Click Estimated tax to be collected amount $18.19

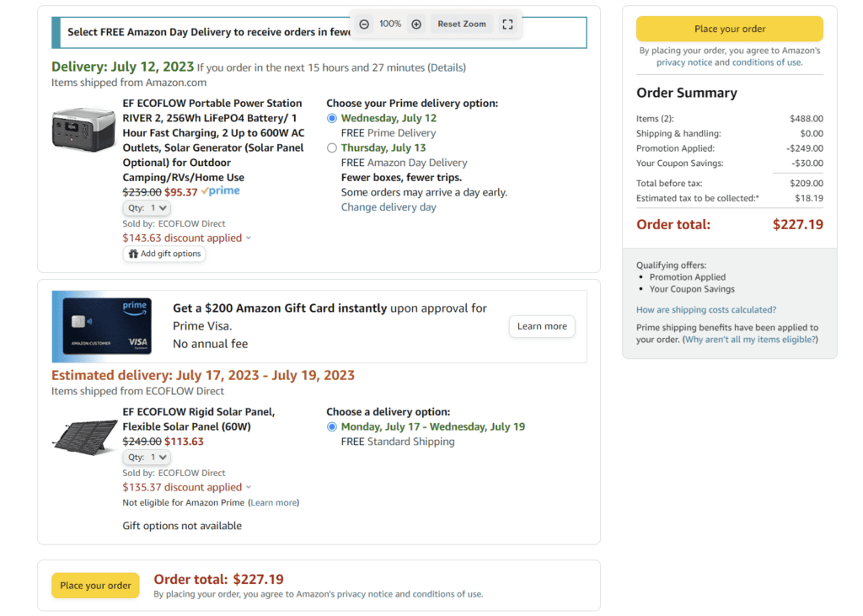809,198
